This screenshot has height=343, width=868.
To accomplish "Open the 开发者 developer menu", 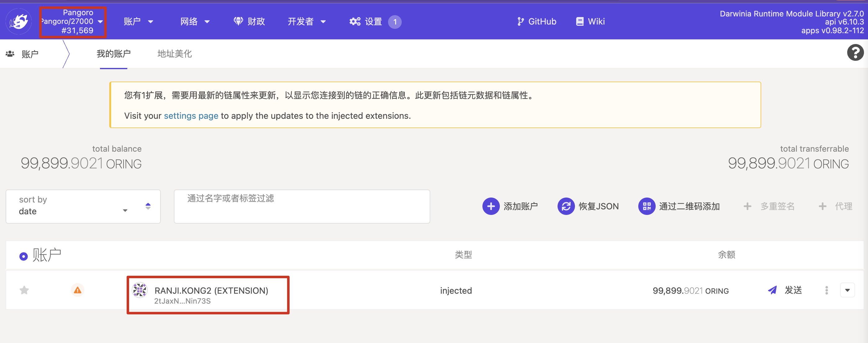I will tap(307, 21).
